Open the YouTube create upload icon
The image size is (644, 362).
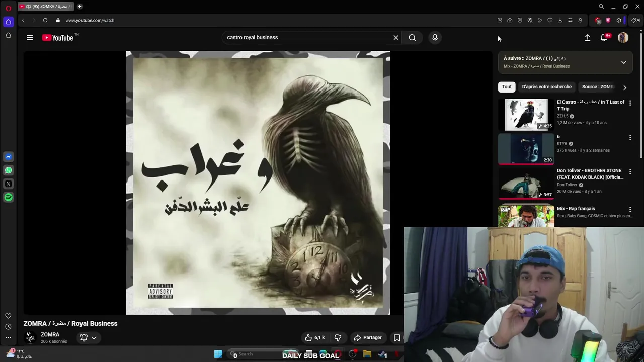[x=587, y=38]
